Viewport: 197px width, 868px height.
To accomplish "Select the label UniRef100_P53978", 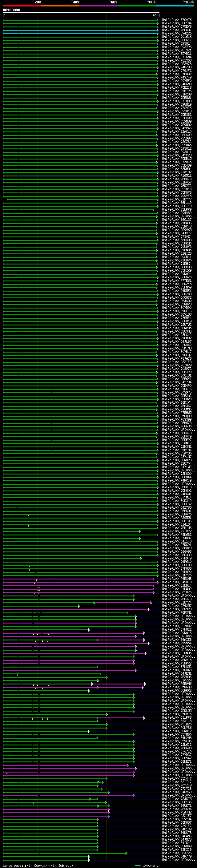I will [x=177, y=64].
